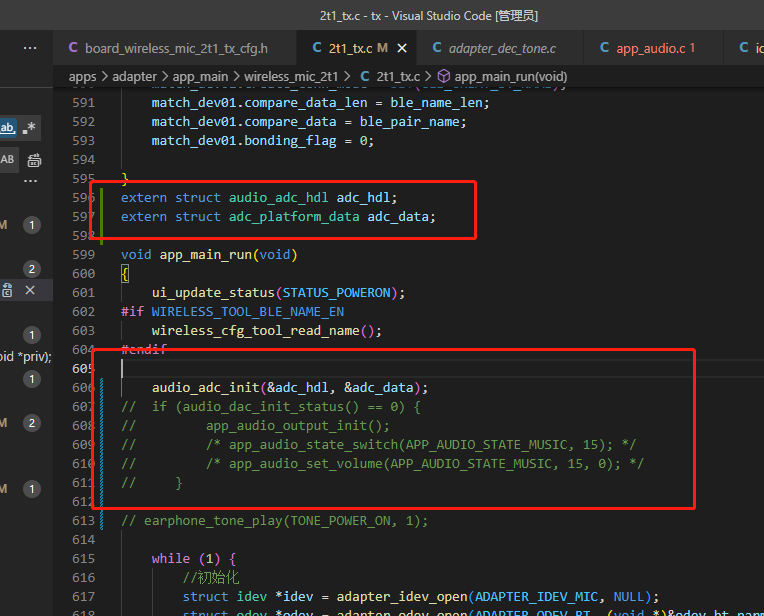764x616 pixels.
Task: Click the 'app_main_run' function name on line 599
Action: [206, 255]
